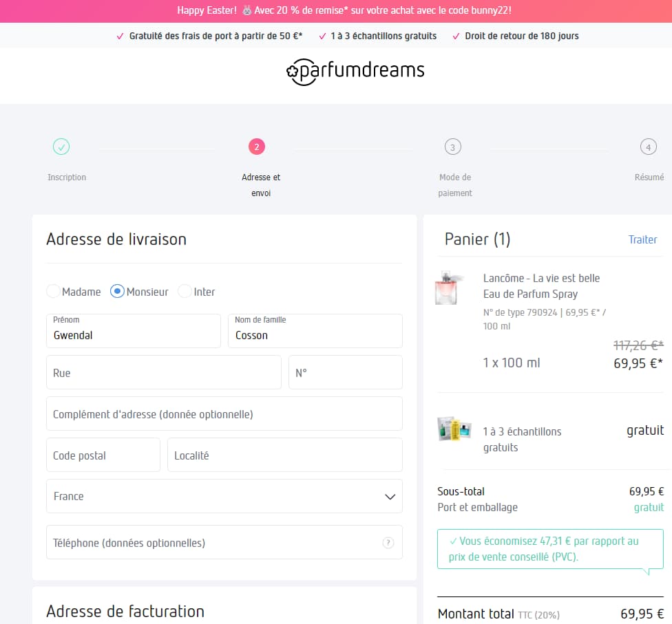Choose the Inter salutation option
The height and width of the screenshot is (624, 672).
(x=185, y=292)
